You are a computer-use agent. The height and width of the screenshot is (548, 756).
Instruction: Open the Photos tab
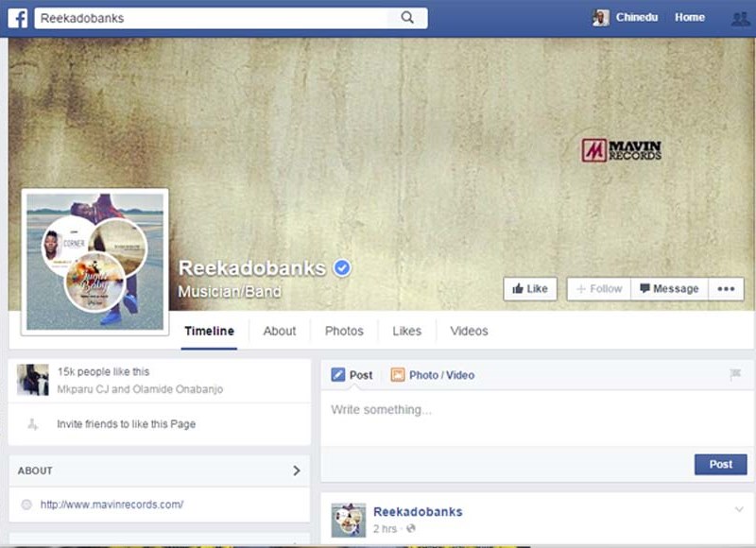[344, 331]
